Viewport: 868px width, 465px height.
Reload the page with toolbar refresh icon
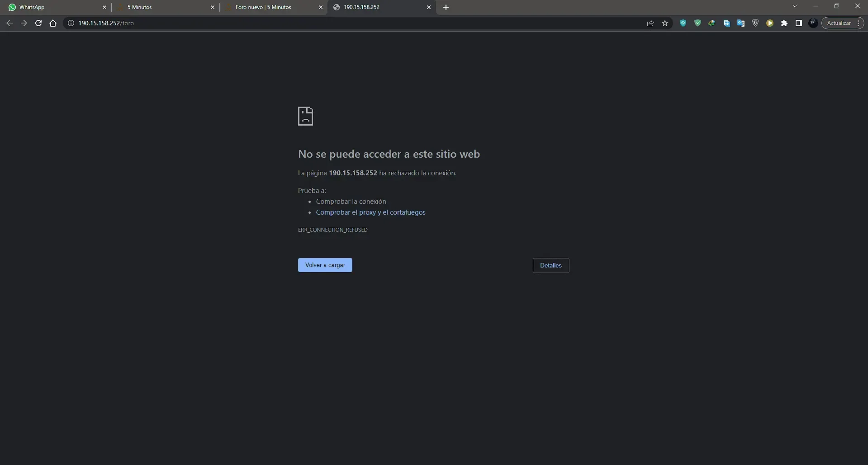tap(38, 23)
